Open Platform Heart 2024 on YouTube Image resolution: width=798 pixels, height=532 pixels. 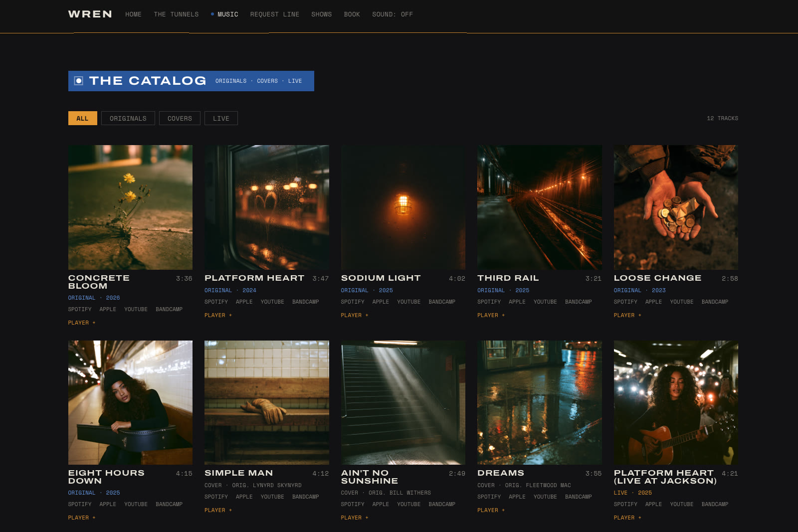pos(272,302)
